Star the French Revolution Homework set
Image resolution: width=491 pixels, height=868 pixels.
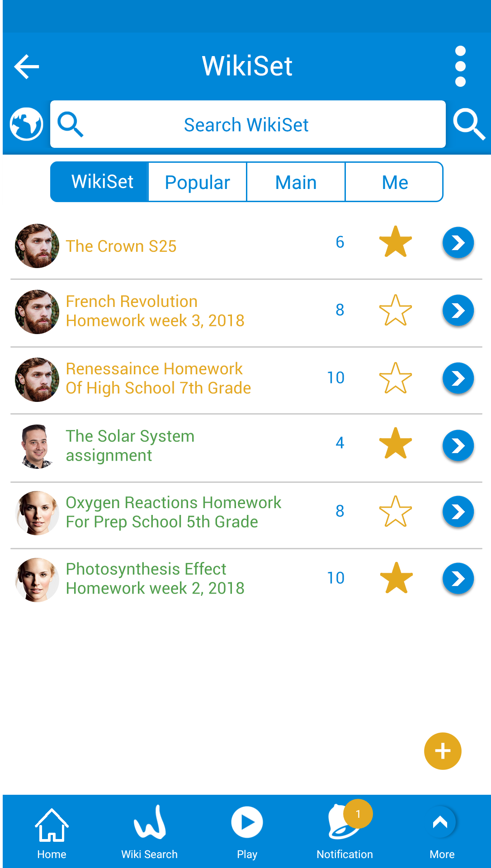coord(396,310)
